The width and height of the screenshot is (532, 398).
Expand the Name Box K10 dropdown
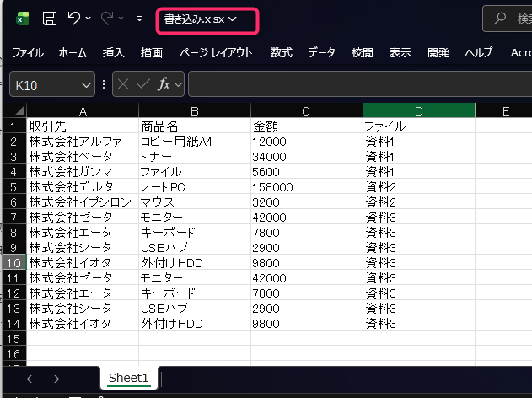(87, 84)
